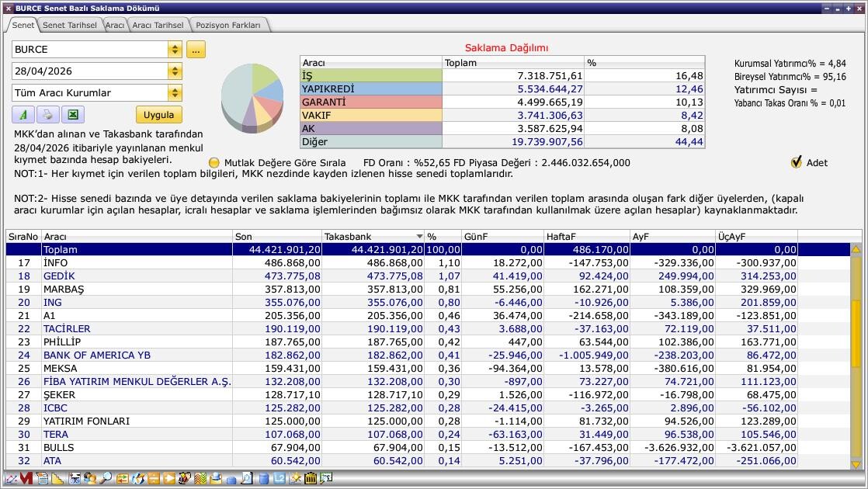The width and height of the screenshot is (868, 489).
Task: Open the BURCE symbol dropdown arrows
Action: [175, 49]
